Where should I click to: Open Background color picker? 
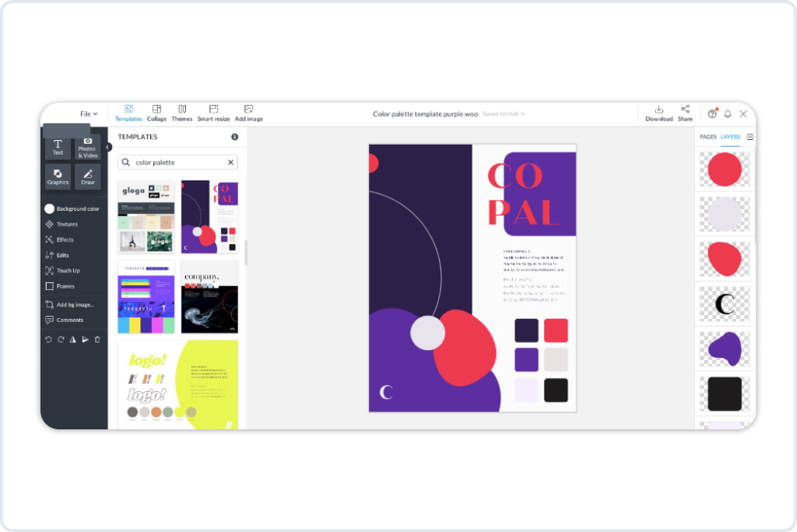pyautogui.click(x=72, y=209)
